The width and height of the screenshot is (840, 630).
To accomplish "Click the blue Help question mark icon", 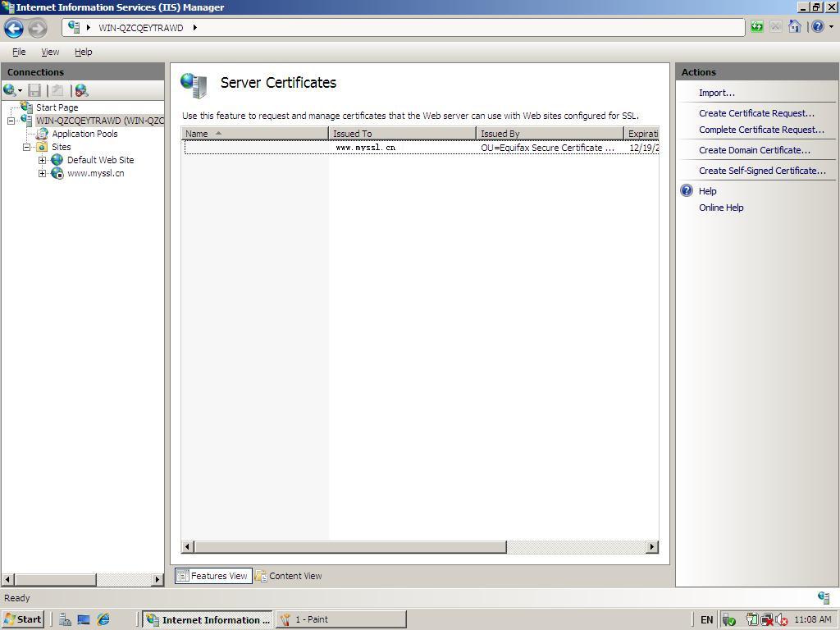I will click(817, 27).
